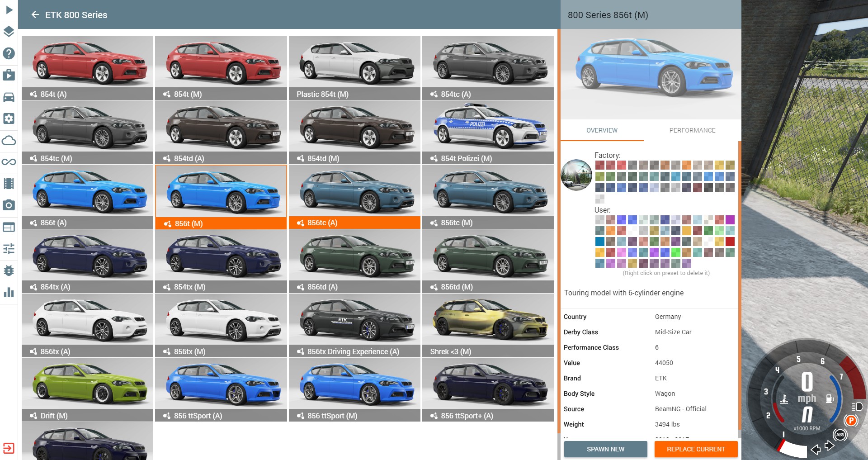The height and width of the screenshot is (460, 868).
Task: Select the 854tc (A) grey wagon
Action: click(488, 68)
